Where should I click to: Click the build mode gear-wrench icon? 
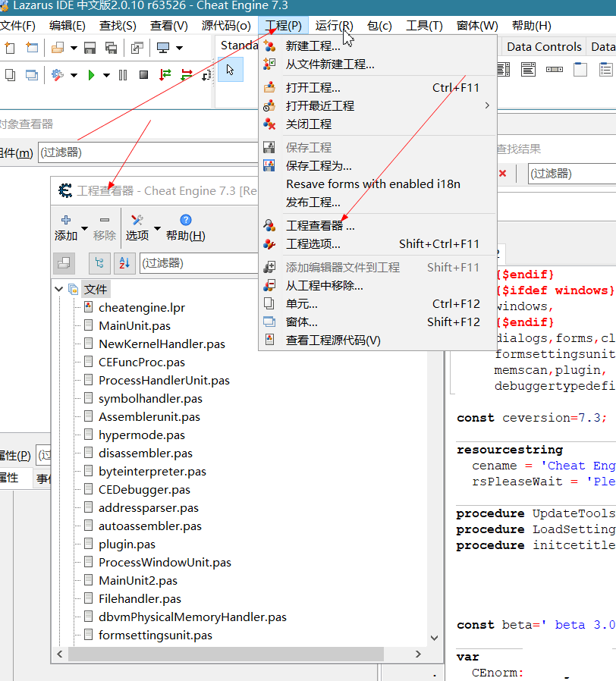58,75
